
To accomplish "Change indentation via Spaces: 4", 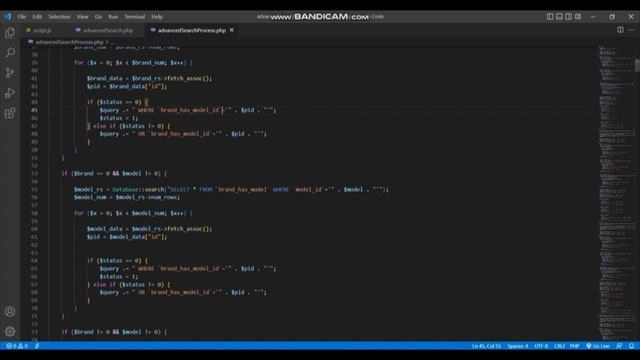I will (518, 346).
